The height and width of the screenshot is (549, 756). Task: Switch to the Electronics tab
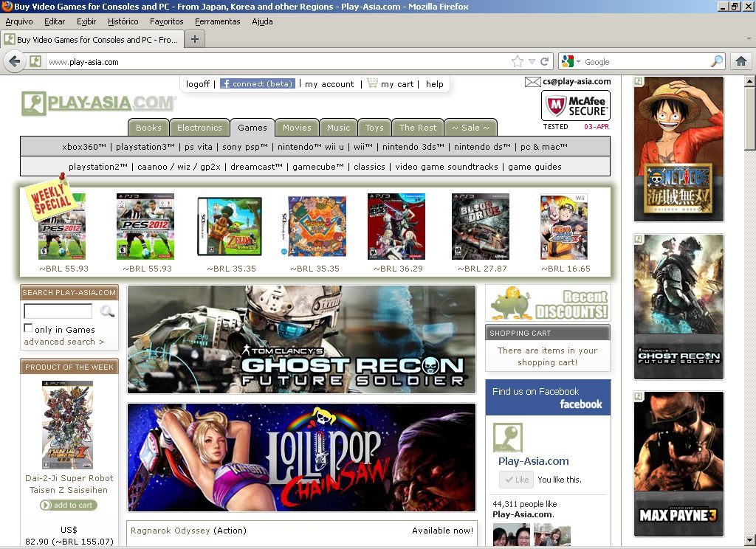click(x=199, y=128)
